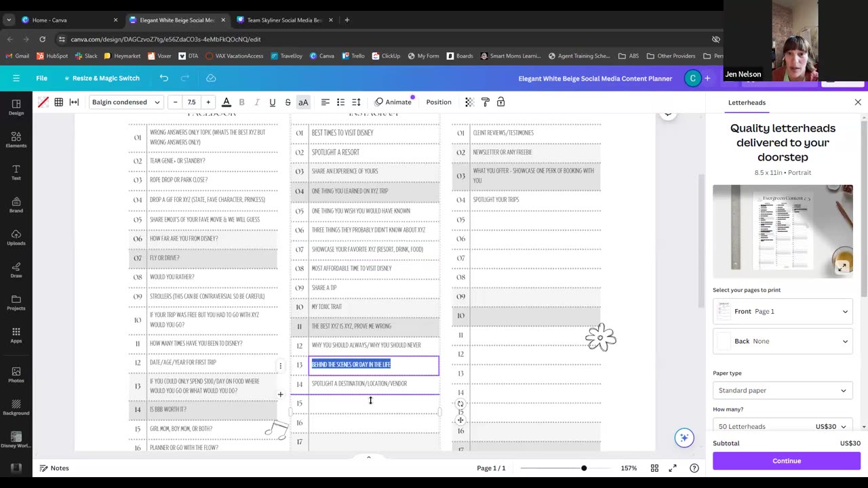Reload the browser page
Viewport: 868px width, 488px height.
tap(42, 39)
